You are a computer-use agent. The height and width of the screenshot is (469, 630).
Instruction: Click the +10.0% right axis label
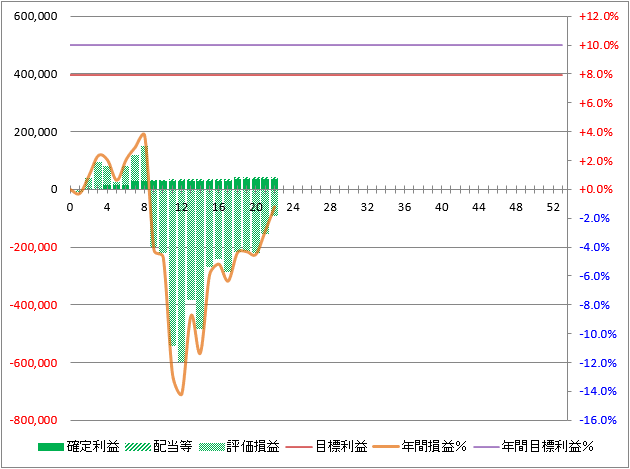click(x=598, y=45)
